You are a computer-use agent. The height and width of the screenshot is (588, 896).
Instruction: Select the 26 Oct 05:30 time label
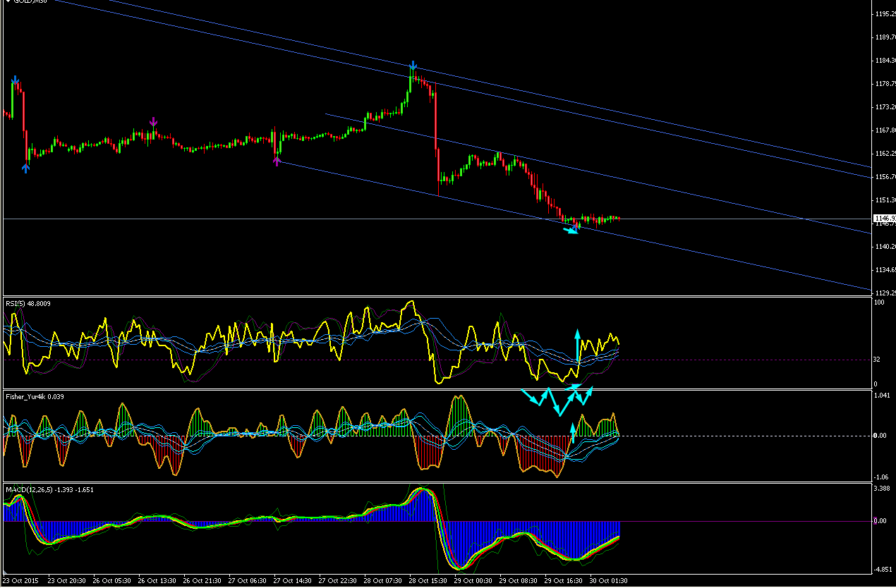tap(112, 580)
